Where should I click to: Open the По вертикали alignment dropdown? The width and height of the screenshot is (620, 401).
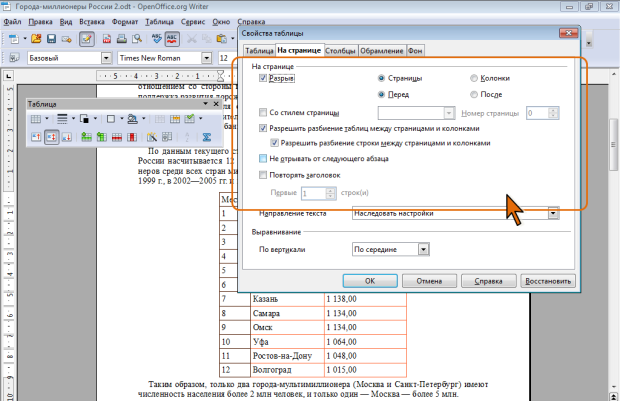423,249
